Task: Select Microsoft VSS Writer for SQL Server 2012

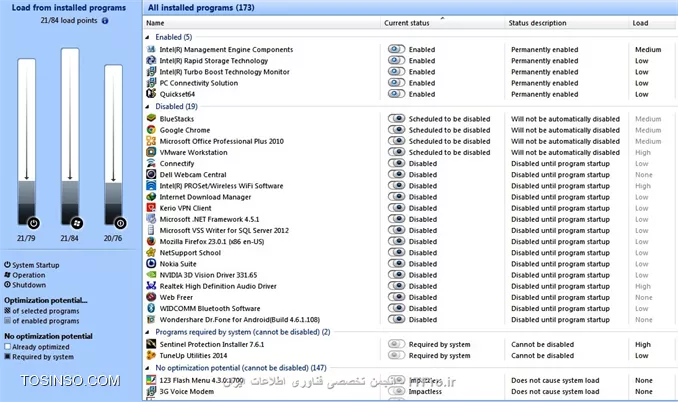Action: [x=224, y=230]
